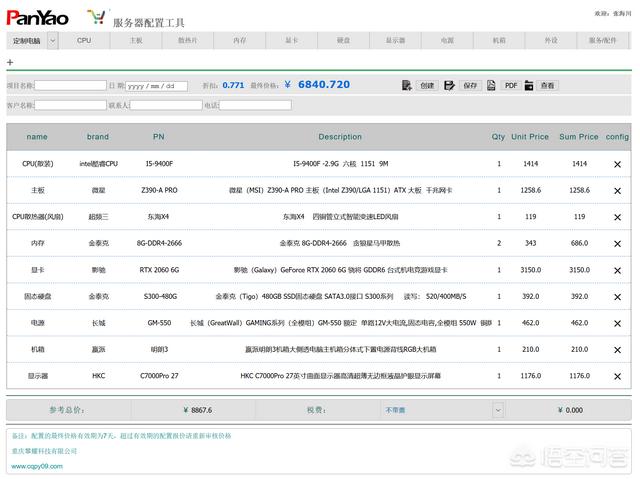Click the phone number input field
The image size is (640, 479).
pos(256,105)
